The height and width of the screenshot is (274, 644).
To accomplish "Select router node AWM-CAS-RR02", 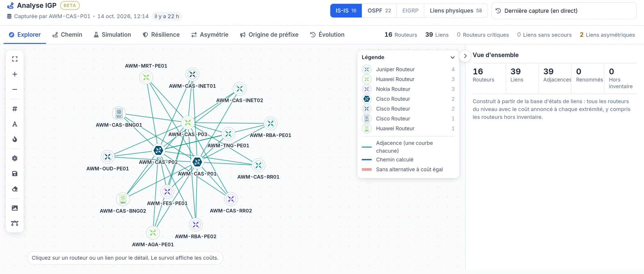I will 231,199.
